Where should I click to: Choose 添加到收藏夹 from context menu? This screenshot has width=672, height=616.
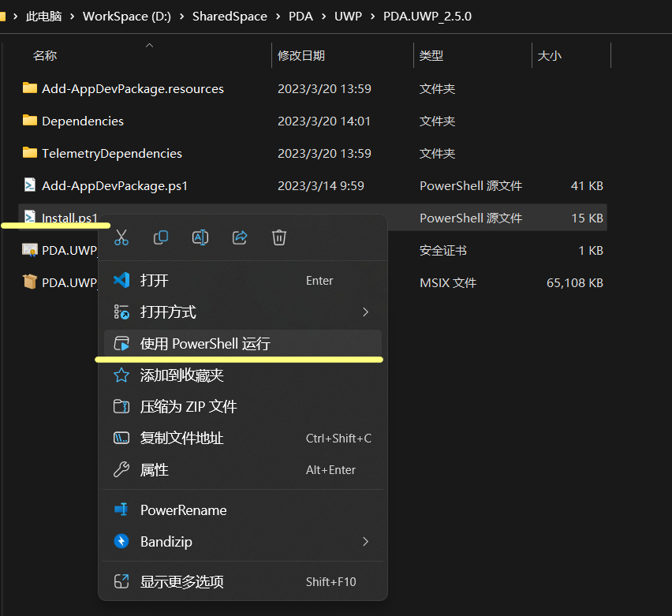(x=243, y=375)
